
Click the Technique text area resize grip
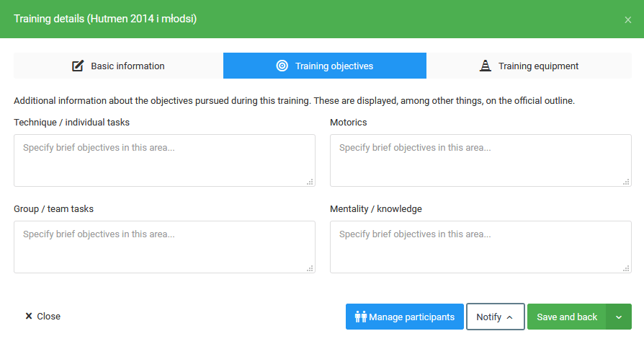pyautogui.click(x=310, y=182)
